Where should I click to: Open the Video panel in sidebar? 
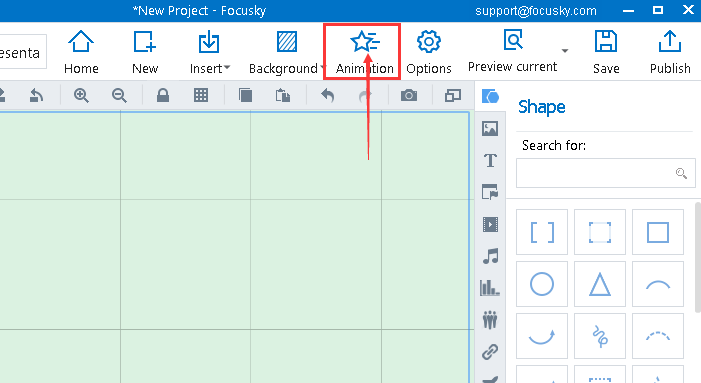[x=490, y=224]
